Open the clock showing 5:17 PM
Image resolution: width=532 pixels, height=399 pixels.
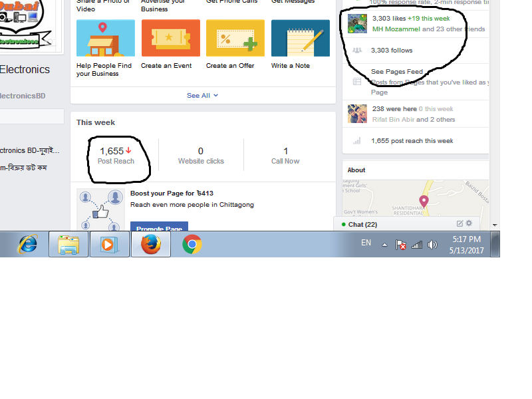(467, 245)
